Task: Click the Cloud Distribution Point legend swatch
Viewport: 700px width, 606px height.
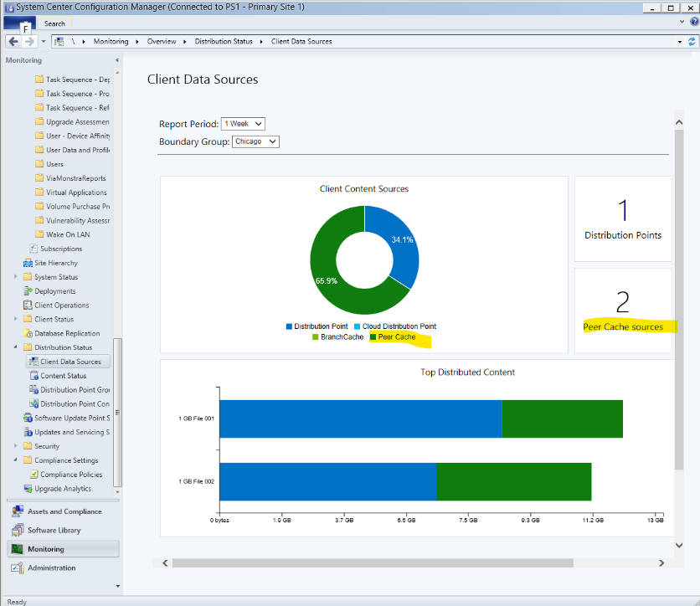Action: click(358, 326)
